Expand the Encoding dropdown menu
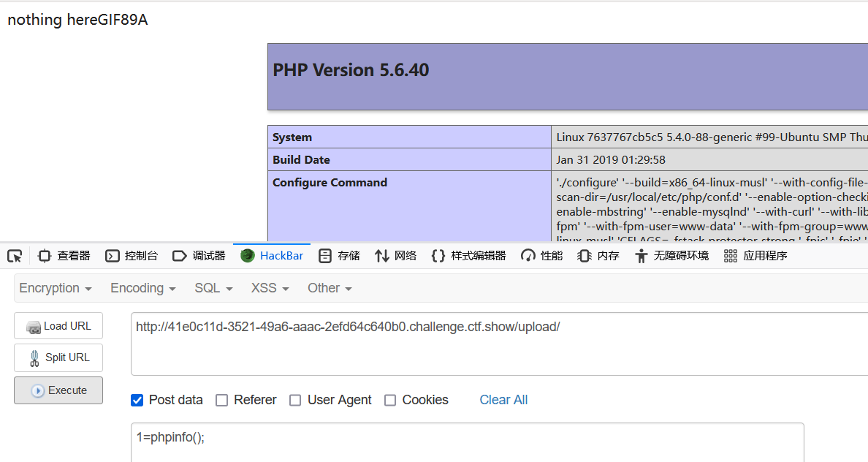 (142, 288)
